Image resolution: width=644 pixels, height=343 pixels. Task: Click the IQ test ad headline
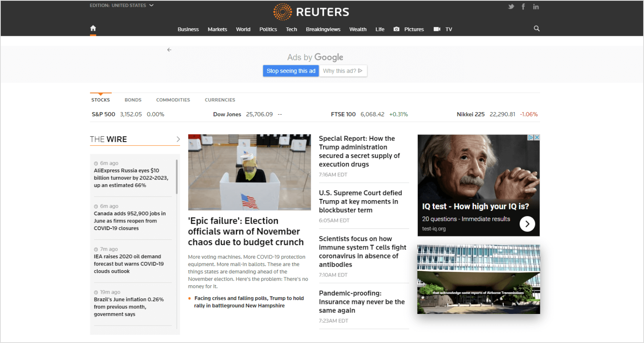[x=475, y=207]
